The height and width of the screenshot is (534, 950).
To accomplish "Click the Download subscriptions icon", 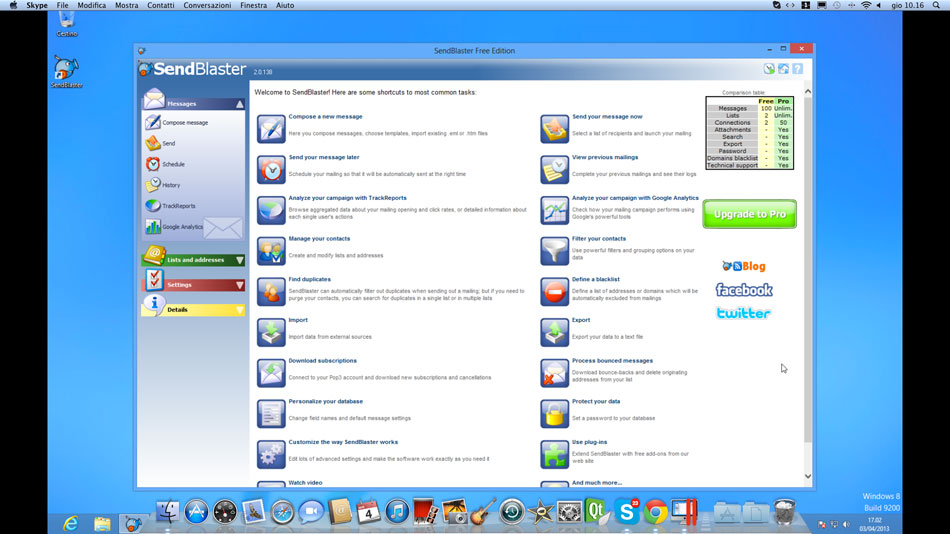I will click(271, 372).
